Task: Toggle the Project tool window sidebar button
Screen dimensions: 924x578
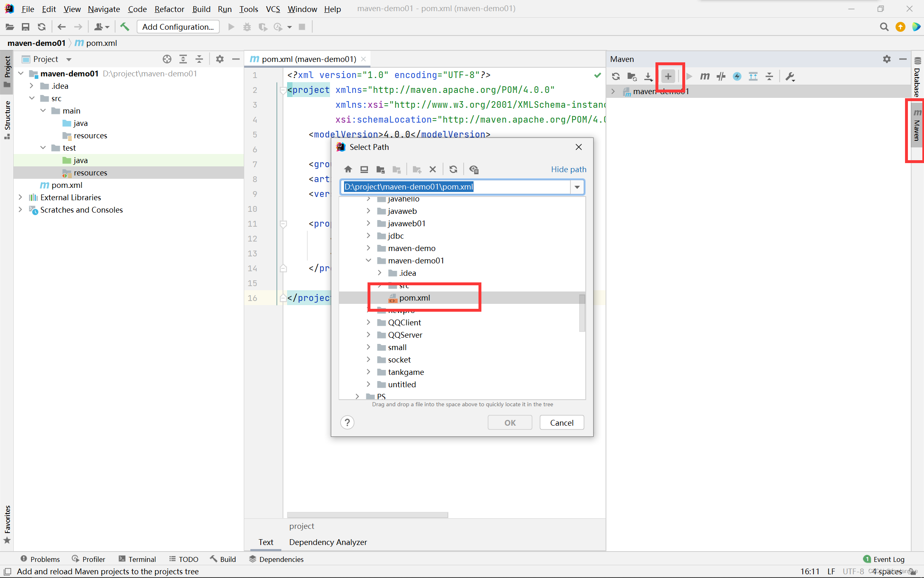Action: coord(7,71)
